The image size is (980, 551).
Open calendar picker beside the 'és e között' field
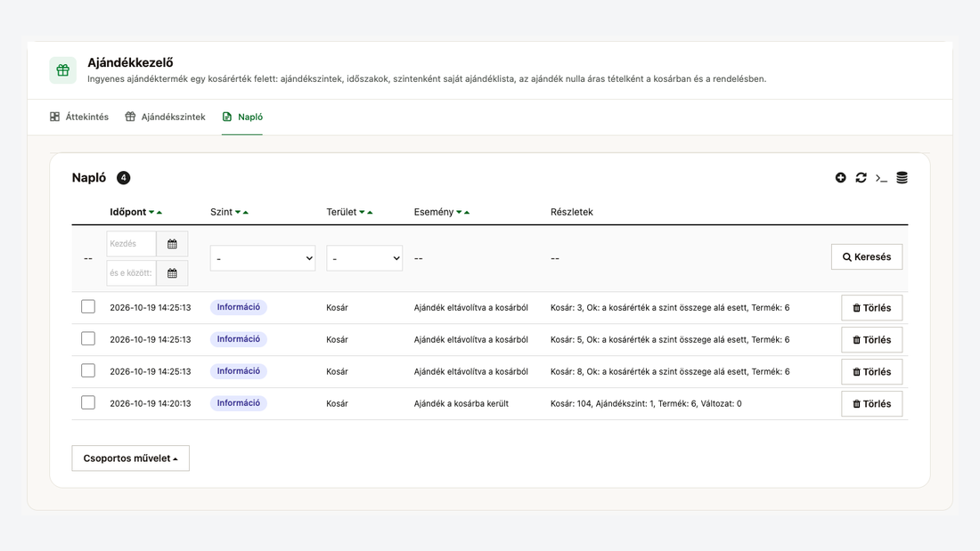[x=172, y=273]
